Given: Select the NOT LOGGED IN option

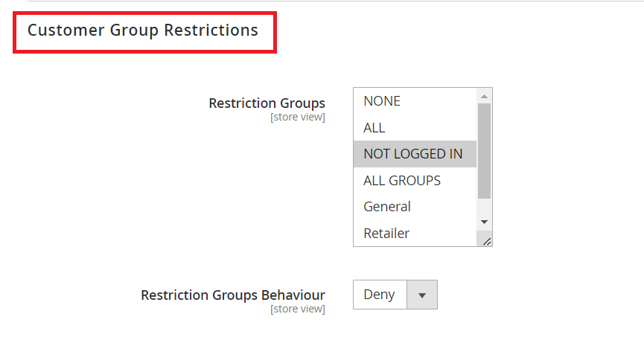Looking at the screenshot, I should [x=415, y=154].
